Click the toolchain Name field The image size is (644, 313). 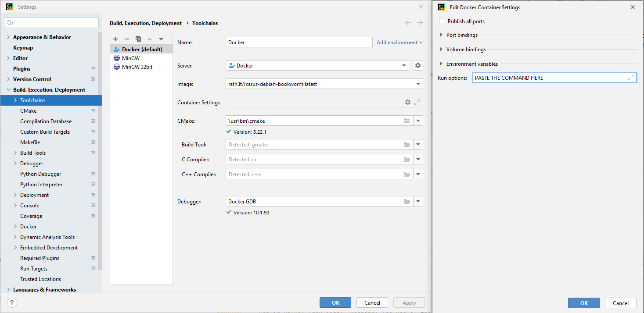coord(299,43)
